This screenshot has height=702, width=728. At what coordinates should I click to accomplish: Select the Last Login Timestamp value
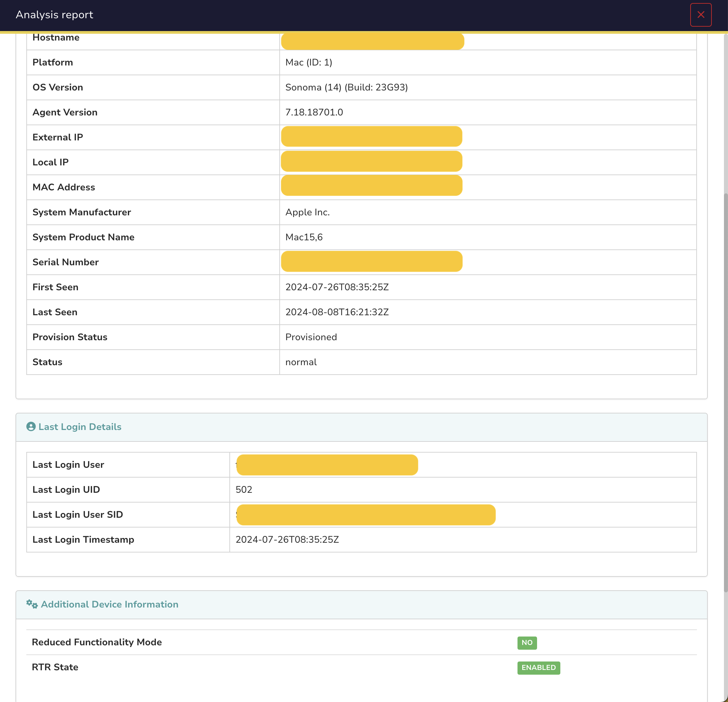[x=287, y=540]
